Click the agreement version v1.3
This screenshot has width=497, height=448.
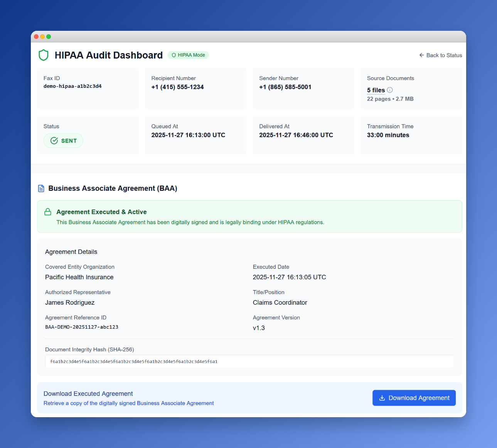point(259,328)
